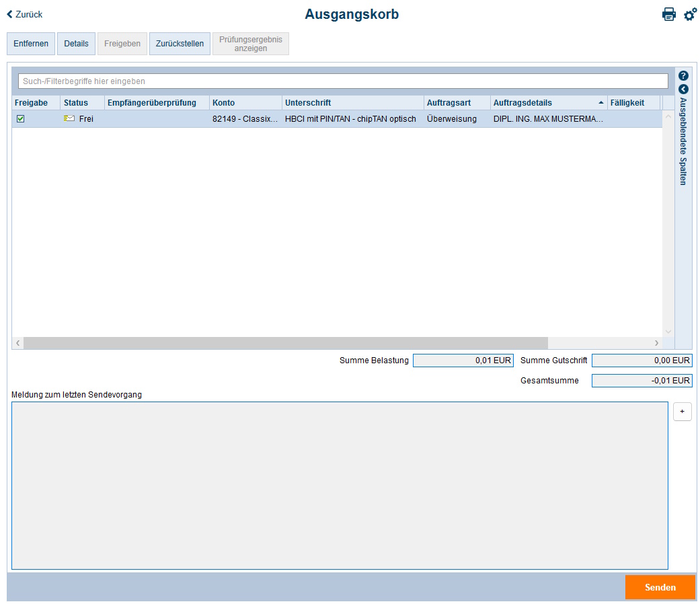Go back using the Zurück arrow
The image size is (700, 604).
[x=25, y=14]
